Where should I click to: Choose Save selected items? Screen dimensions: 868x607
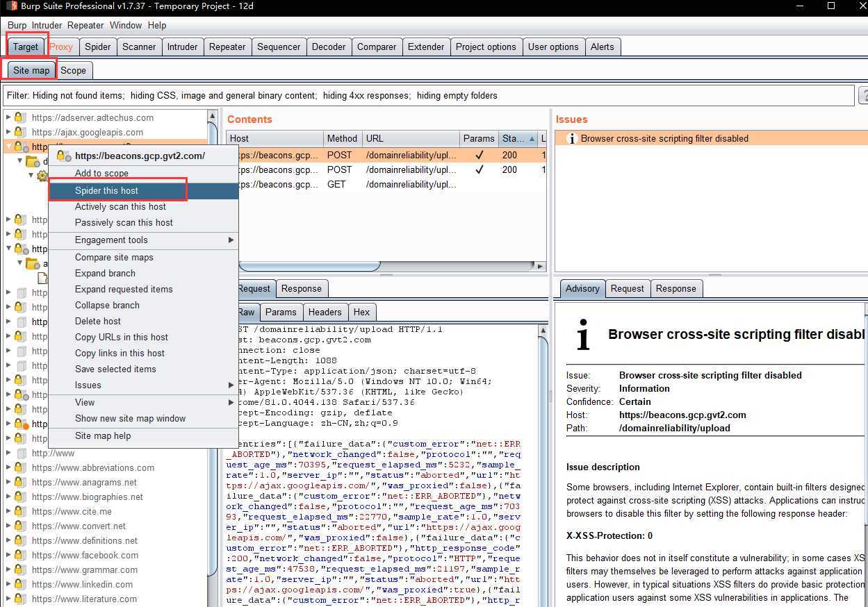click(x=144, y=369)
